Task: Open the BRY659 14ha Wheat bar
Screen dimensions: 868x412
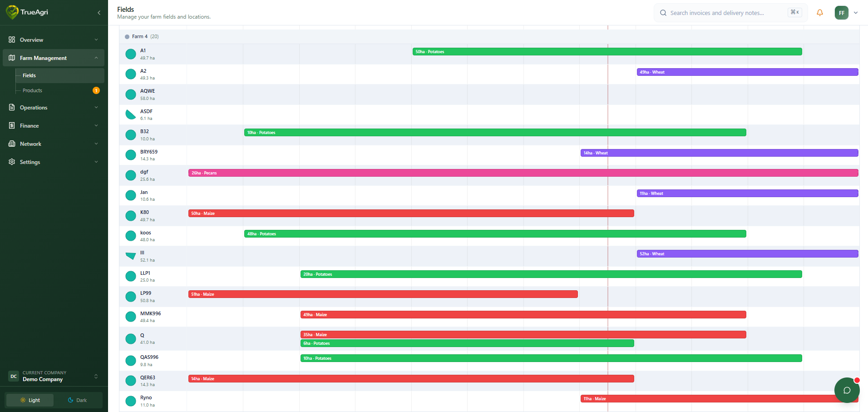Action: click(x=720, y=153)
